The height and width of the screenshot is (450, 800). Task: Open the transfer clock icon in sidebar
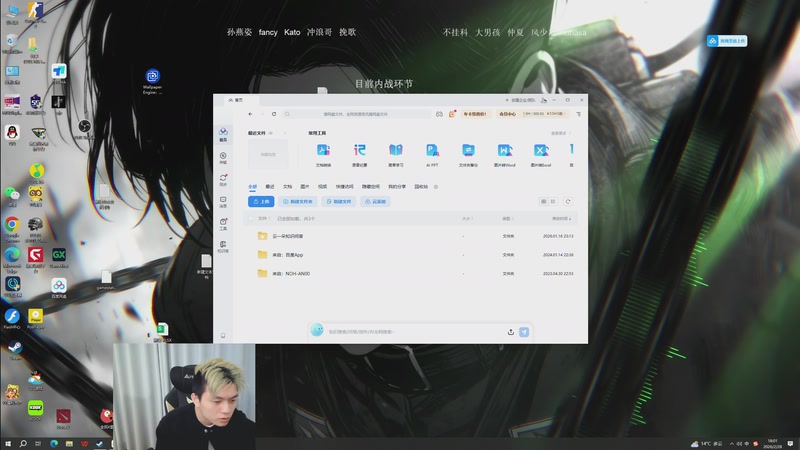tap(223, 158)
